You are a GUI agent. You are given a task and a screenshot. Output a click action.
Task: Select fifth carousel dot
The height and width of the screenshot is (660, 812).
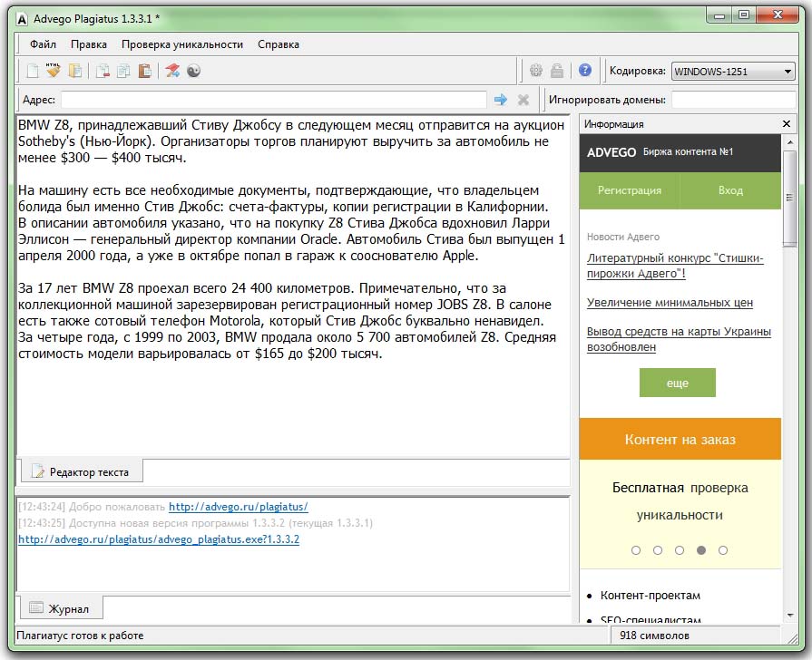click(x=723, y=550)
